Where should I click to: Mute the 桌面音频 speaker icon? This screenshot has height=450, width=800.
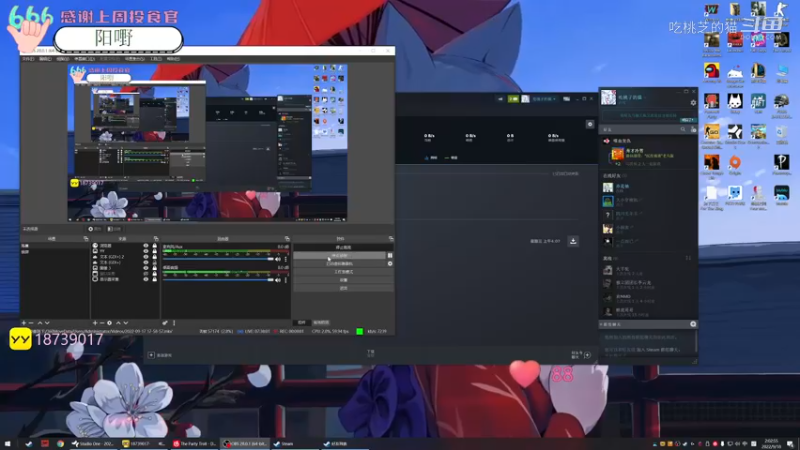tap(278, 280)
